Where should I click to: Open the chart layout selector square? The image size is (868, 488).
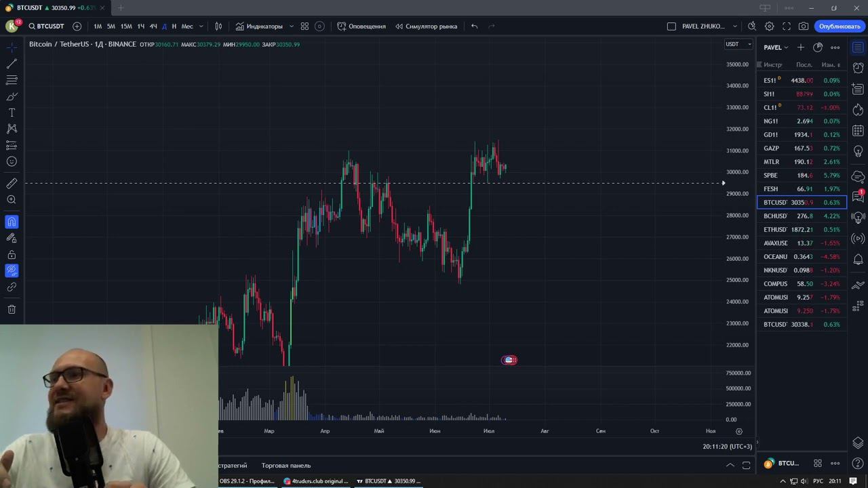(671, 26)
